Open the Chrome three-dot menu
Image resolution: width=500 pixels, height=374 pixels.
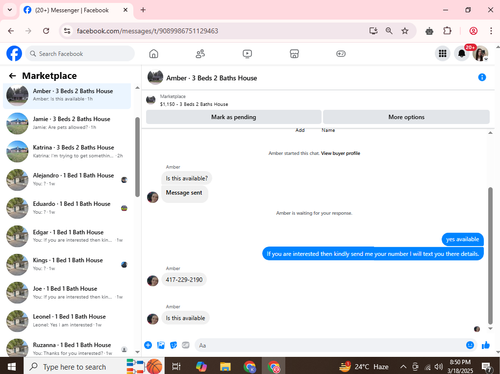point(491,31)
